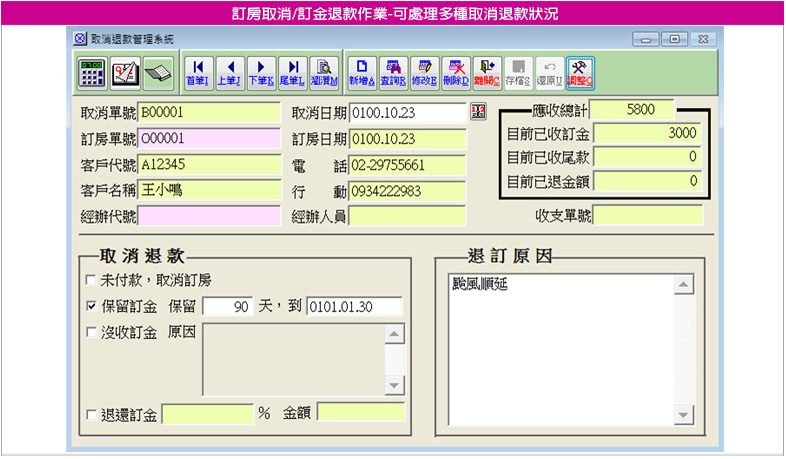Open the browse records (瀏覽) tool
The width and height of the screenshot is (786, 459).
tap(324, 73)
